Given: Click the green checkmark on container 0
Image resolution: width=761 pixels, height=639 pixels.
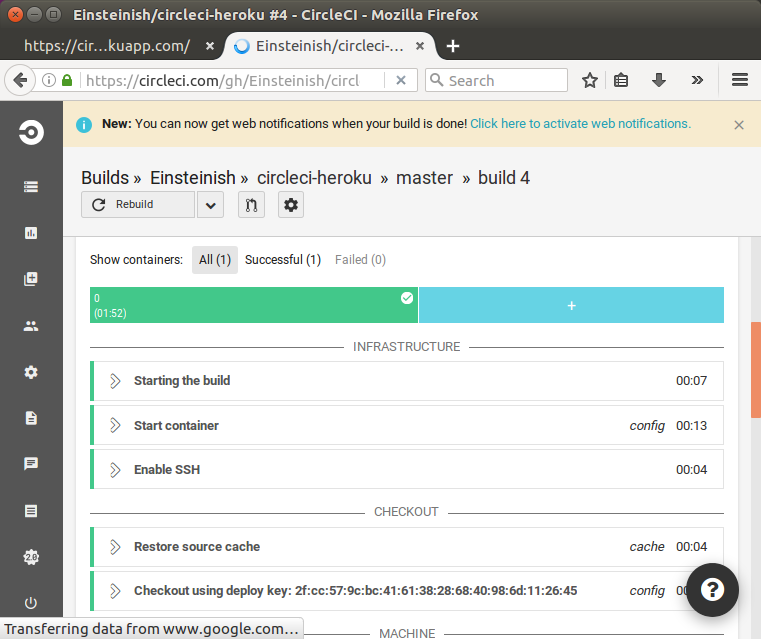Looking at the screenshot, I should pos(407,298).
